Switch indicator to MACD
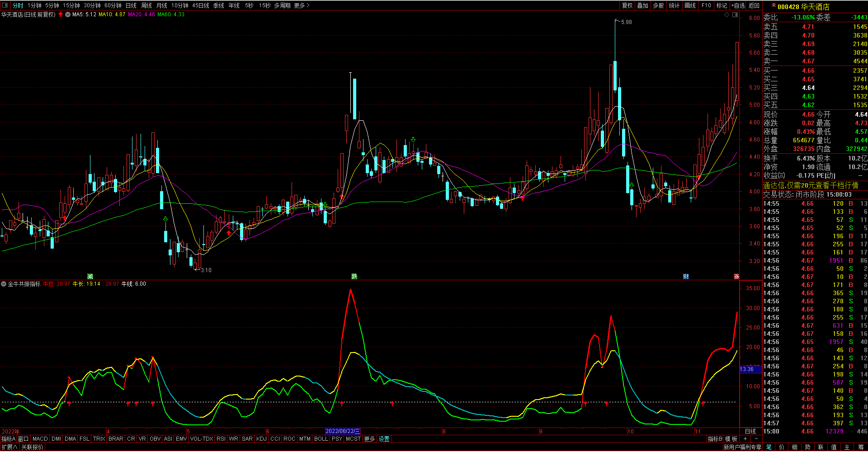 point(40,439)
